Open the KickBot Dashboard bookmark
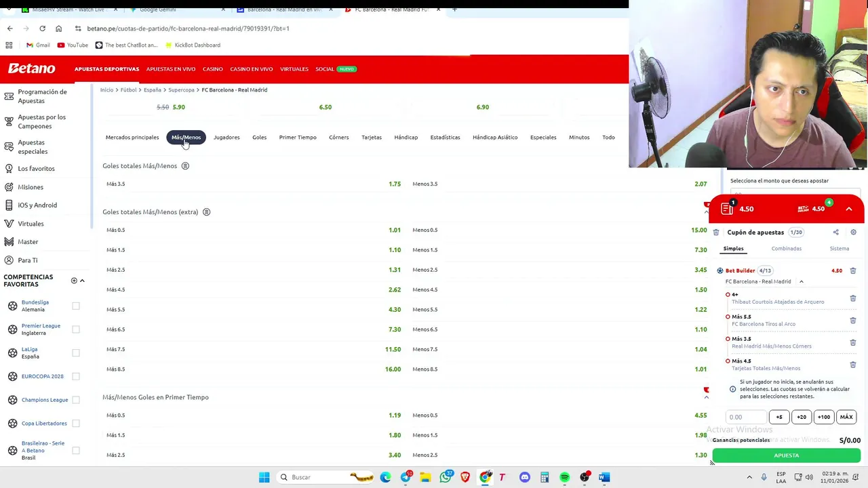This screenshot has width=868, height=488. click(193, 45)
